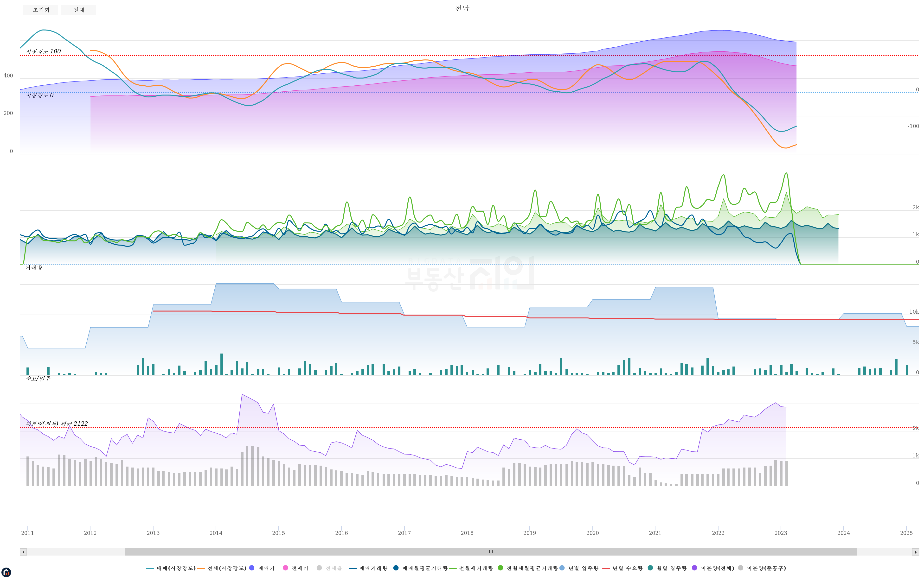The width and height of the screenshot is (924, 582).
Task: Click the scrollbar right arrow
Action: [x=916, y=552]
